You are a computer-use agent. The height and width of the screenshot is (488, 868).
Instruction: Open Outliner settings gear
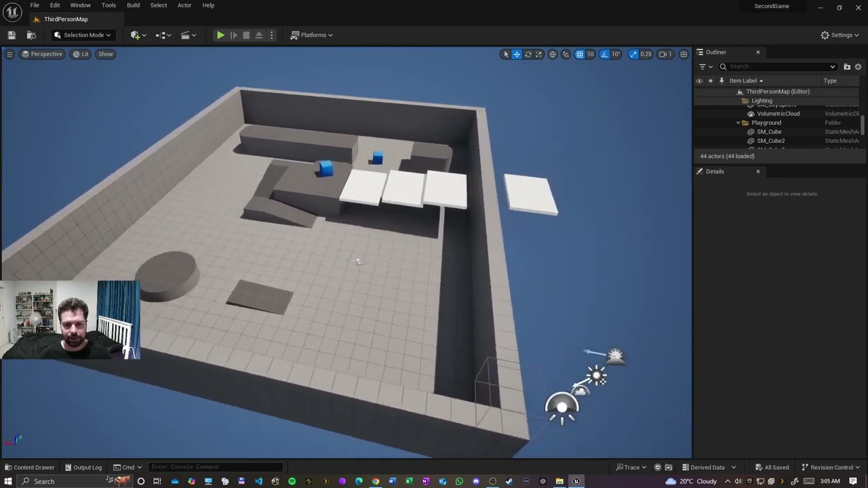[x=858, y=66]
